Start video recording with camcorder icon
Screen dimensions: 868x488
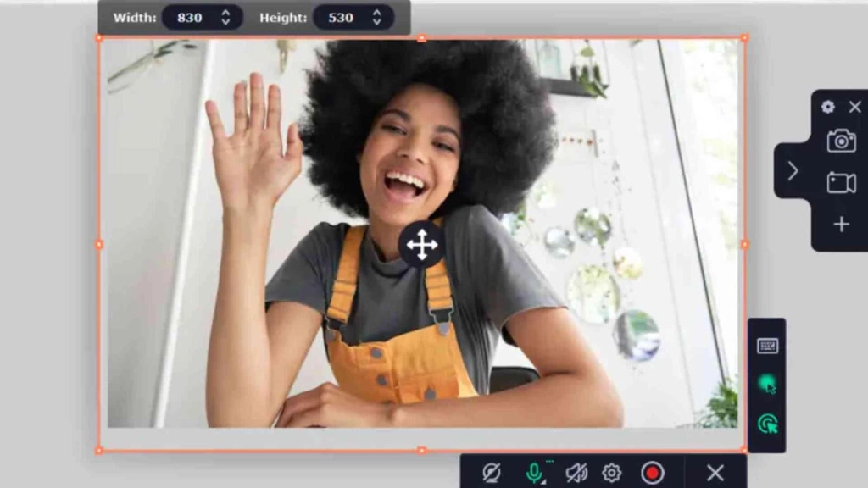point(841,182)
